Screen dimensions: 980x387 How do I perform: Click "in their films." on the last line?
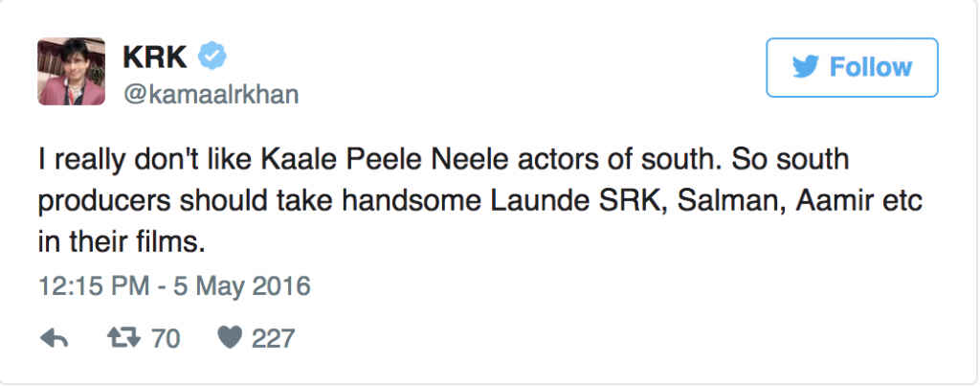click(x=122, y=242)
